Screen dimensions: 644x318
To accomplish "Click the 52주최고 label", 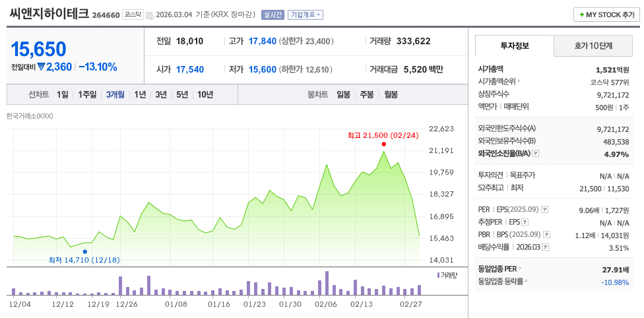I will (491, 188).
